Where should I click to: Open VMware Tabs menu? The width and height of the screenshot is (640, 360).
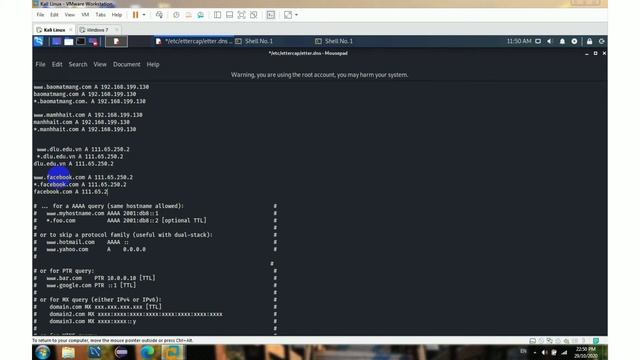[x=100, y=15]
